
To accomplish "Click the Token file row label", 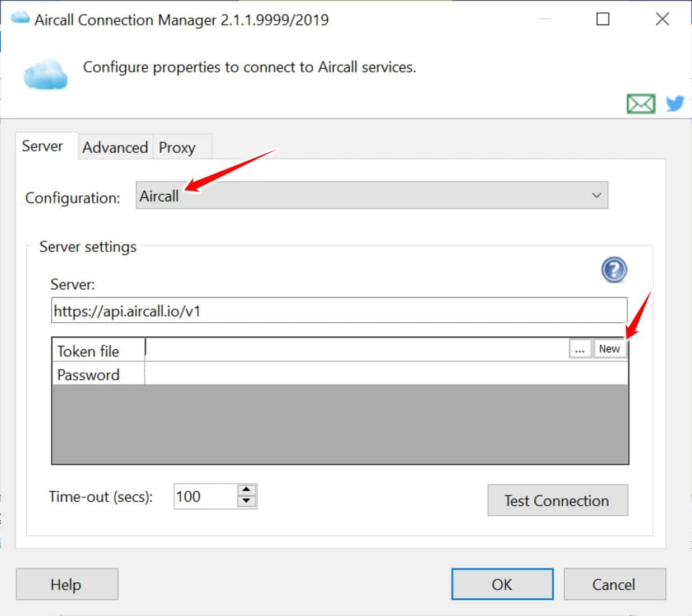I will point(88,351).
